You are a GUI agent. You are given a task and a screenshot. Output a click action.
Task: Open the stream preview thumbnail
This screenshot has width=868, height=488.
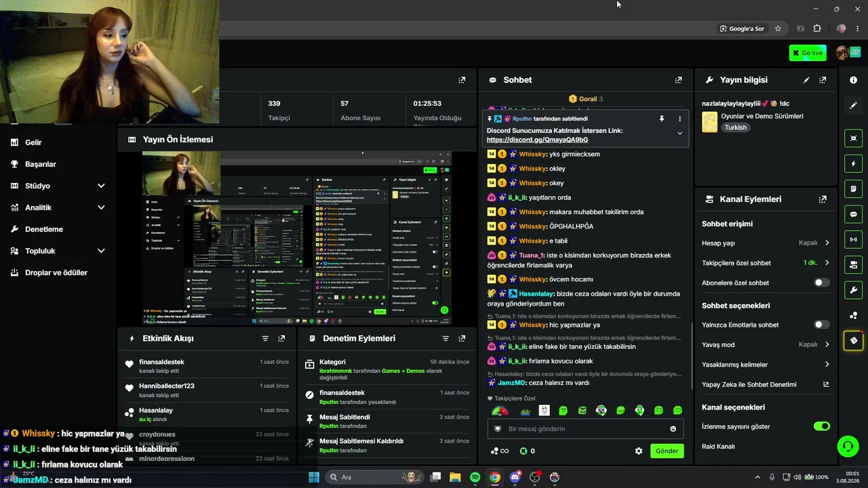[297, 238]
